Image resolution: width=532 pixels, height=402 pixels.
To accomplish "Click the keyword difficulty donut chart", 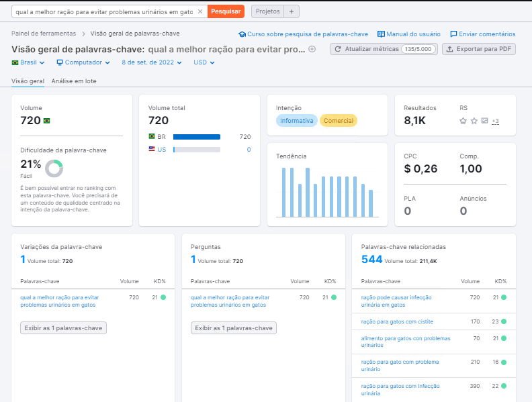I will 54,168.
